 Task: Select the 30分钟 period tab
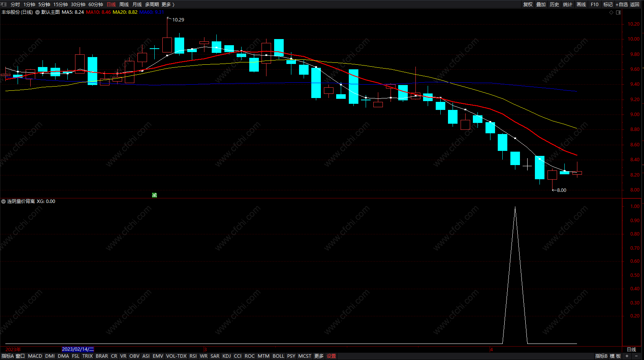pos(78,4)
